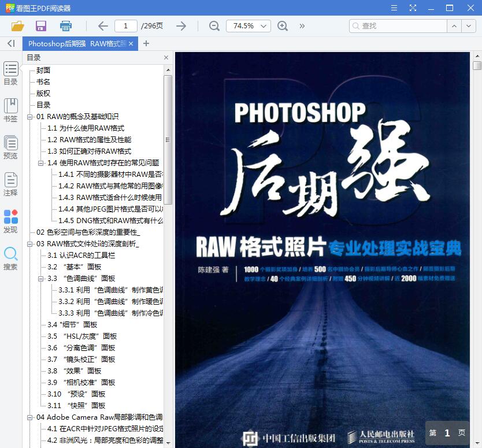Close the 目录 outline pane
The height and width of the screenshot is (448, 482).
coord(166,57)
